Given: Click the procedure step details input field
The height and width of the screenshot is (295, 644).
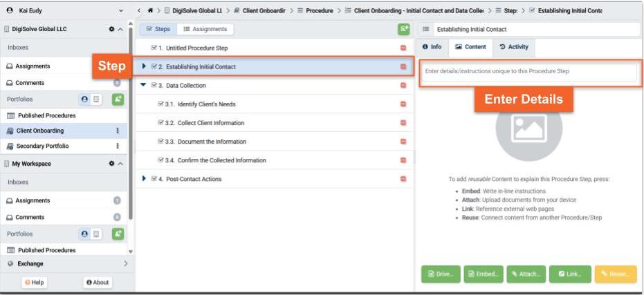Looking at the screenshot, I should pos(529,72).
